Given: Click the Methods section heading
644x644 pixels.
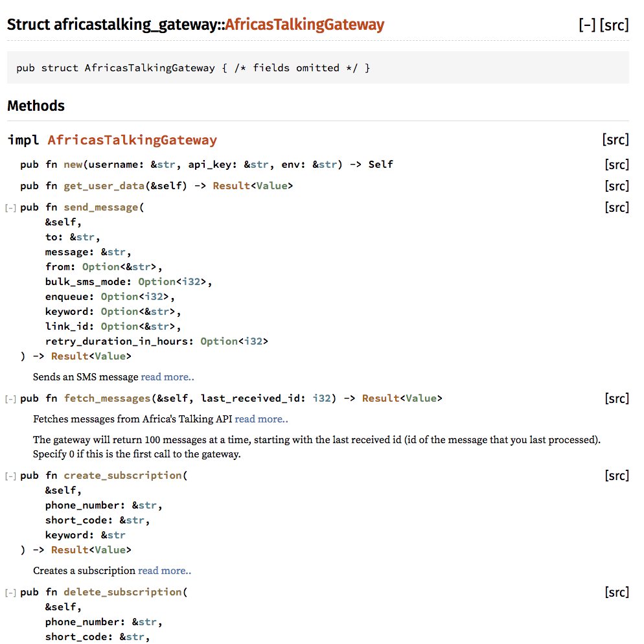Looking at the screenshot, I should tap(36, 106).
